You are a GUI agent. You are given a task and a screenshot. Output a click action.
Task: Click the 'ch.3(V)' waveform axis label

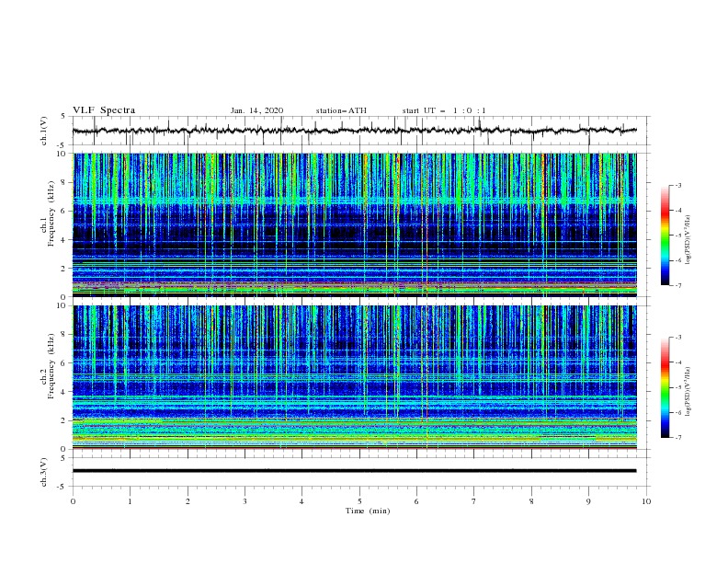(44, 472)
